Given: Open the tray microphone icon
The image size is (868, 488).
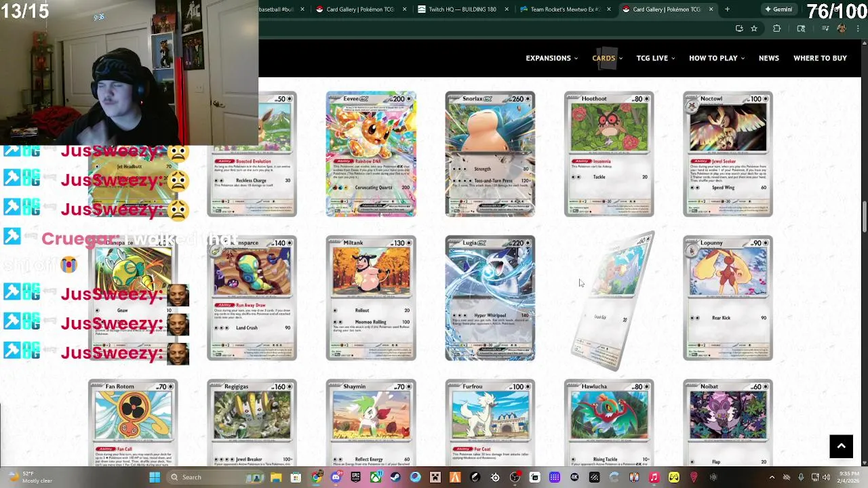Looking at the screenshot, I should [x=801, y=477].
